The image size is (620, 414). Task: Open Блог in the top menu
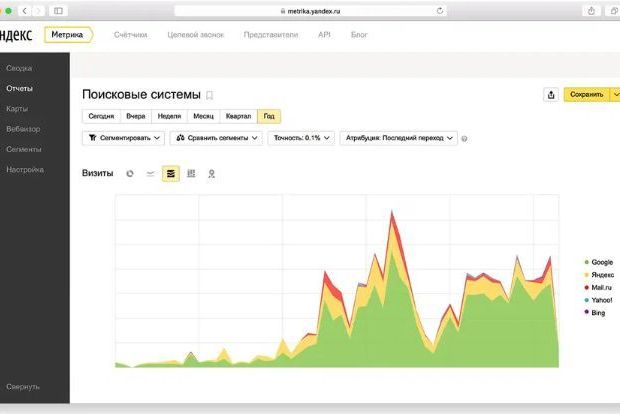click(x=359, y=35)
